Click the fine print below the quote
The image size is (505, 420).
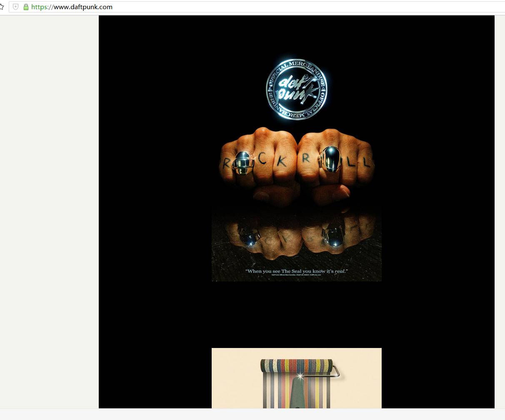coord(296,275)
